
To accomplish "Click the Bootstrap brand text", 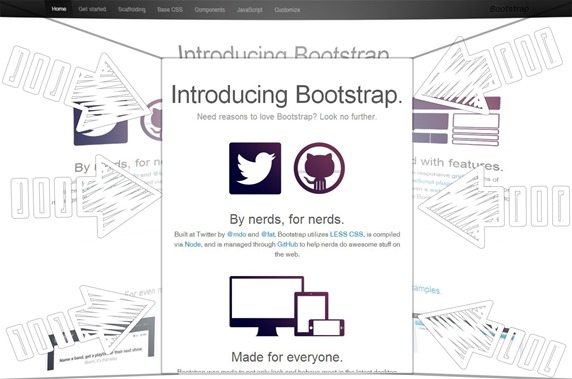I will coord(509,9).
